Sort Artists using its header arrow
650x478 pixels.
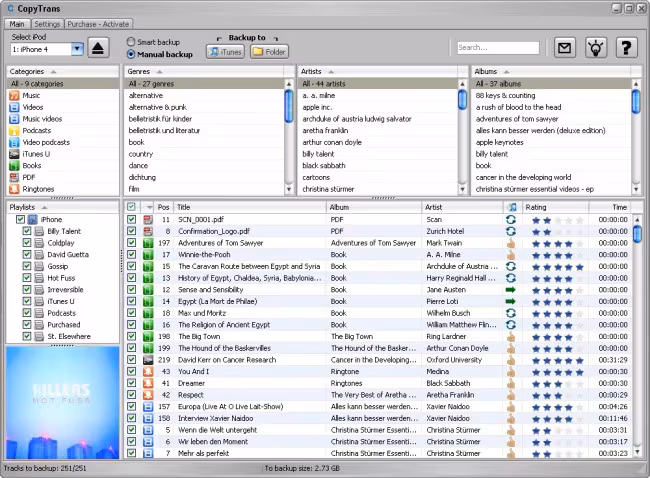(x=331, y=72)
